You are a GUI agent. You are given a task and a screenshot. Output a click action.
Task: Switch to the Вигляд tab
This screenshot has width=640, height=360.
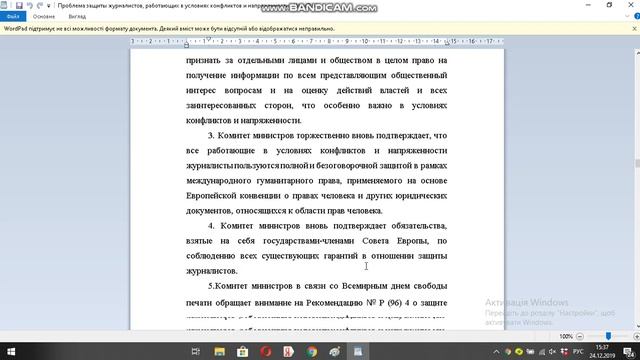click(77, 17)
